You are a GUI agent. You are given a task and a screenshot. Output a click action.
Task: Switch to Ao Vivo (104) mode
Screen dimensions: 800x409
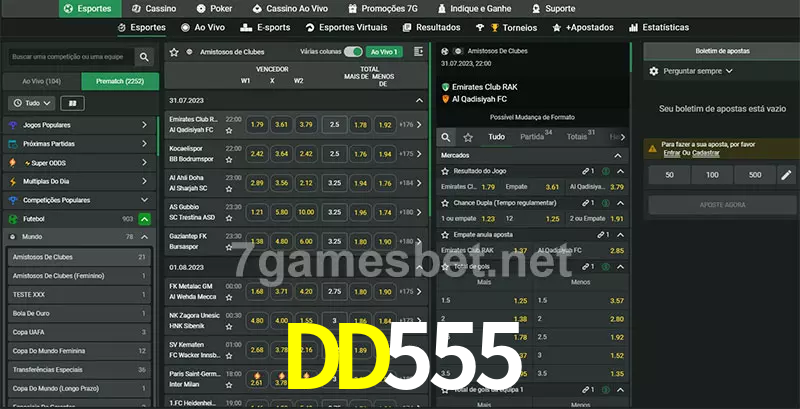coord(41,80)
